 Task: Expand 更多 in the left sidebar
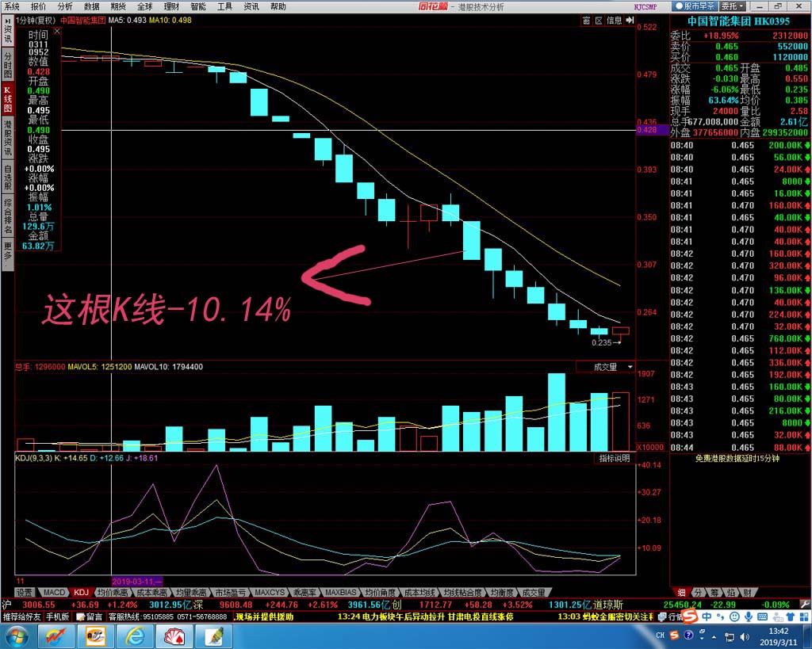coord(7,253)
